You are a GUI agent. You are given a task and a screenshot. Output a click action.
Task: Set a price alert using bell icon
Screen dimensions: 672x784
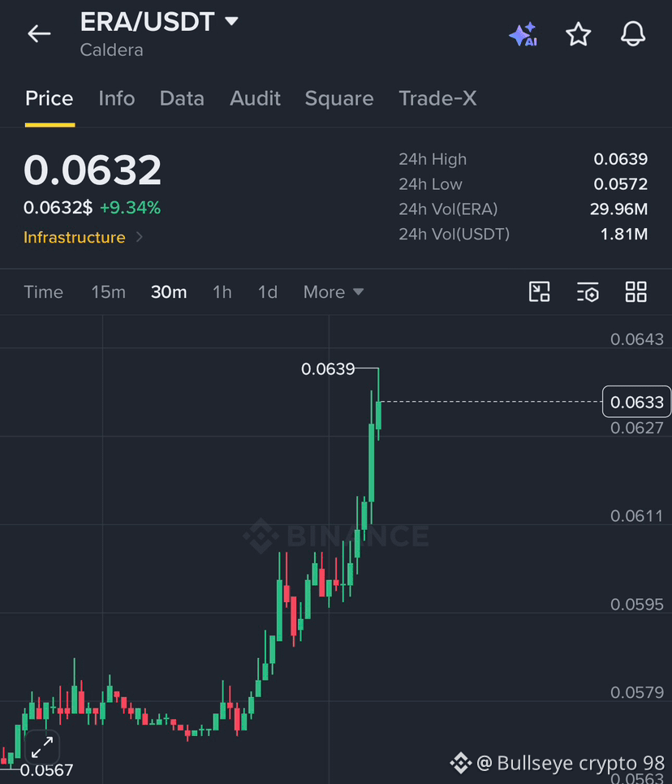(633, 35)
